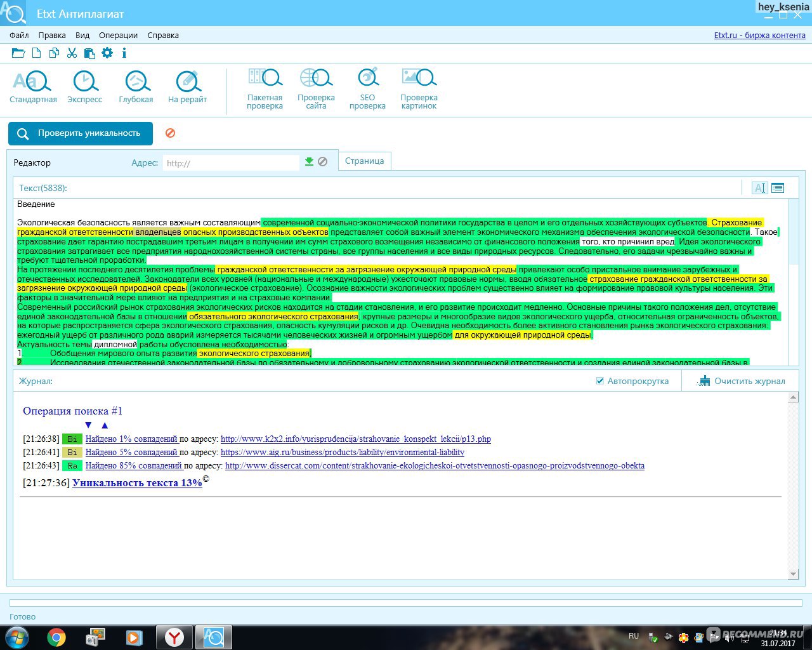Toggle the text edit mode icon
Image resolution: width=812 pixels, height=650 pixels.
pos(759,188)
